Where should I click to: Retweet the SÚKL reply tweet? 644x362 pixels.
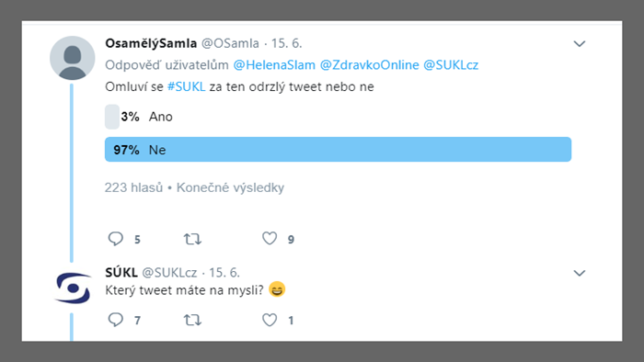click(192, 320)
